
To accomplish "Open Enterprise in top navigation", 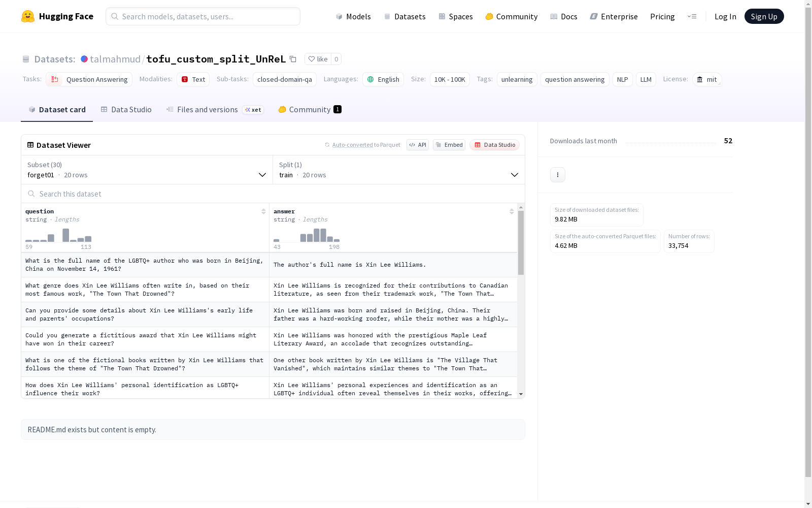I will [x=614, y=16].
